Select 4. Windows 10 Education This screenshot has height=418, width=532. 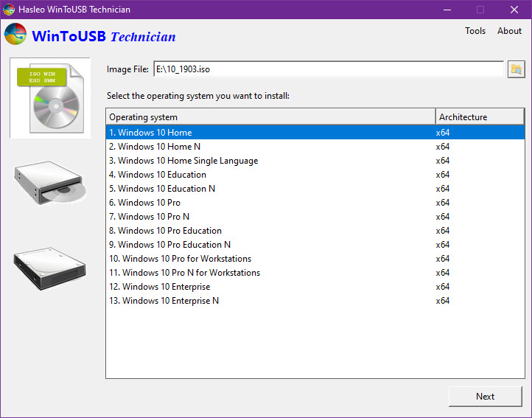click(315, 175)
